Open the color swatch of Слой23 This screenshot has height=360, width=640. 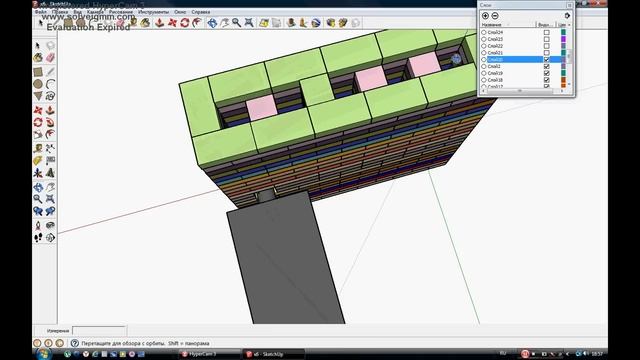(564, 39)
